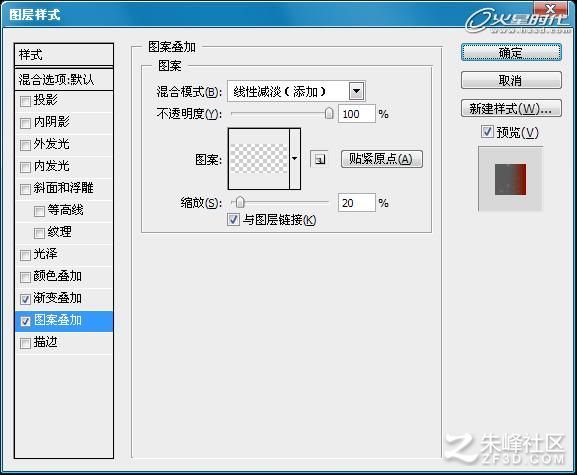Select the 斜面和浮雕 style entry
The height and width of the screenshot is (475, 577).
[64, 188]
